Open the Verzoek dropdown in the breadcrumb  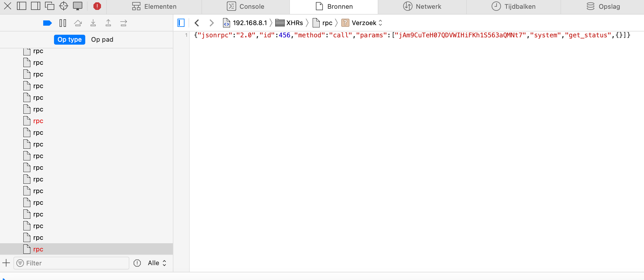coord(367,23)
